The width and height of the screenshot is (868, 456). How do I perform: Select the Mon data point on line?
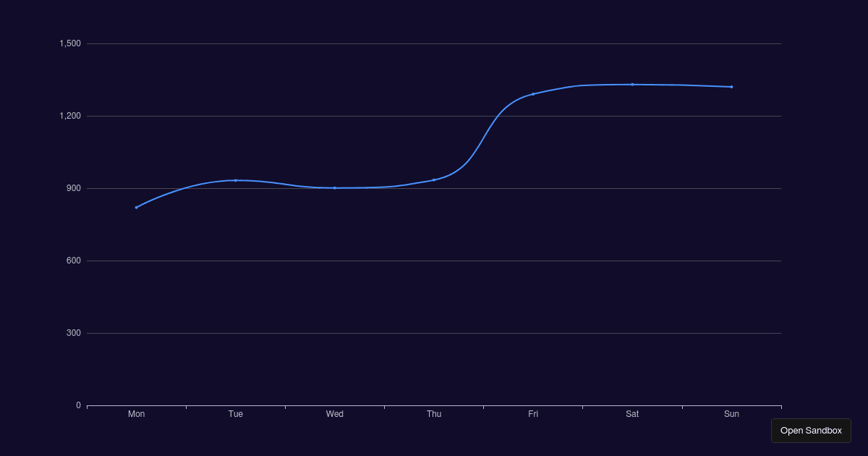pos(136,208)
